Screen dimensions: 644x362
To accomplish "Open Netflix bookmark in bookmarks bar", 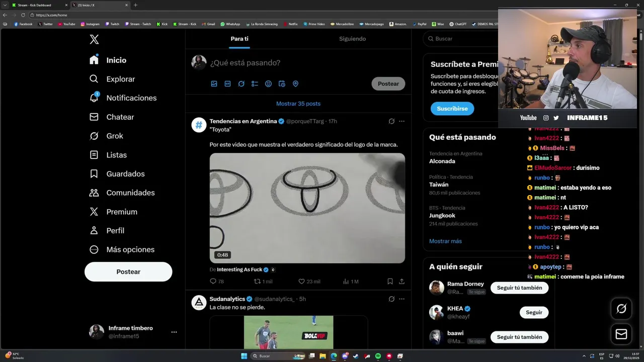I will point(290,24).
